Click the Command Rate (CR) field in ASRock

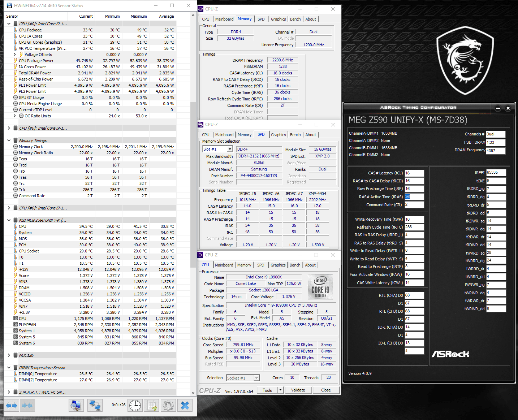point(414,205)
